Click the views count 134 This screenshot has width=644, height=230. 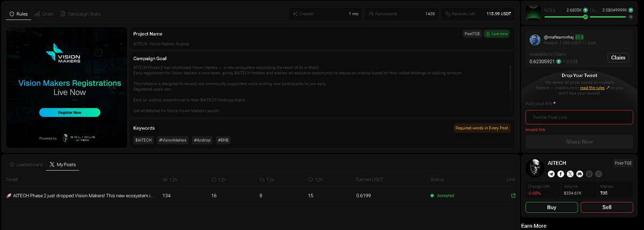click(167, 196)
